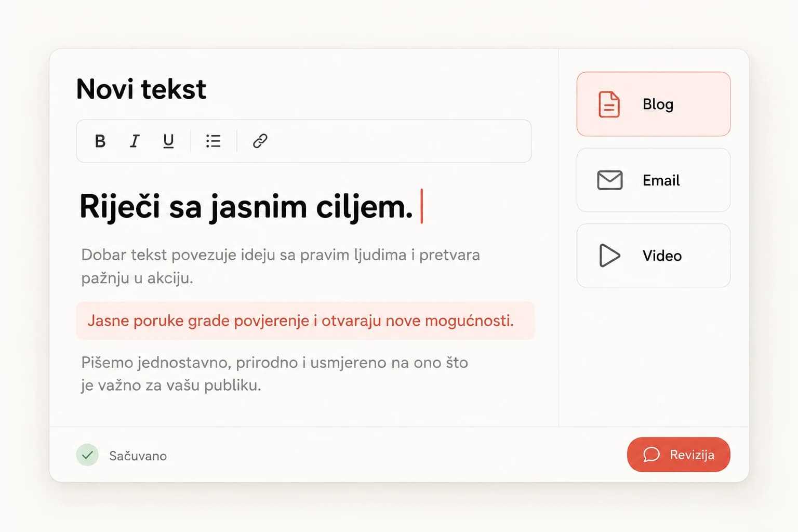Place cursor in heading 'Riječi sa jasnim ciljem.'
Viewport: 798px width, 532px height.
click(246, 206)
